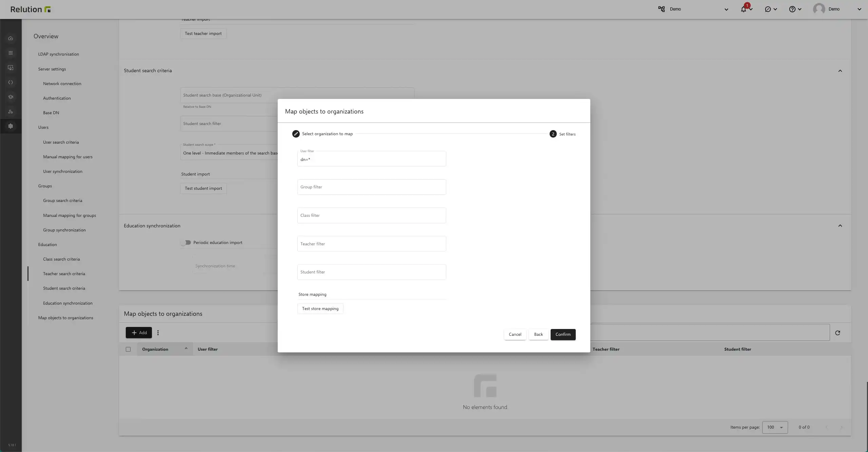Open the Items per page dropdown
The width and height of the screenshot is (868, 452).
(775, 427)
